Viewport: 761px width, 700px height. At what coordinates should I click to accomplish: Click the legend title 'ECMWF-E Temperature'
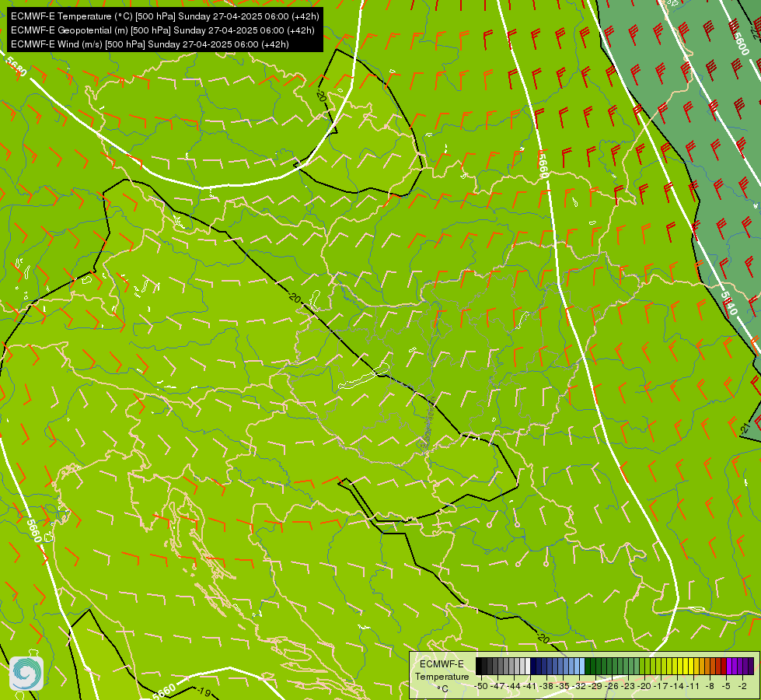point(442,670)
